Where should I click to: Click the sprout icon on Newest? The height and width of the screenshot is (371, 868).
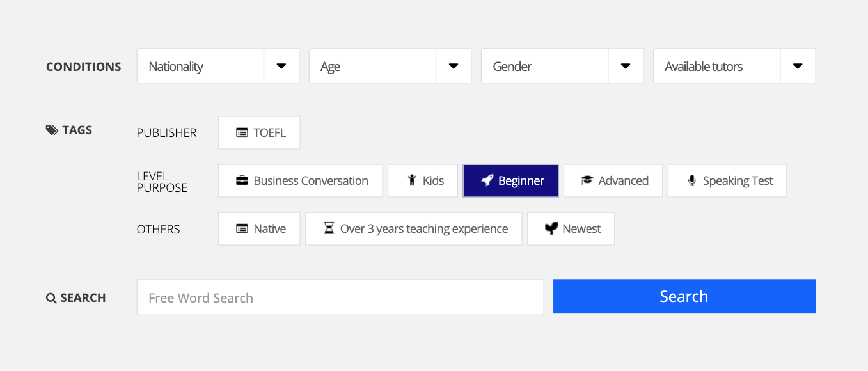[551, 229]
